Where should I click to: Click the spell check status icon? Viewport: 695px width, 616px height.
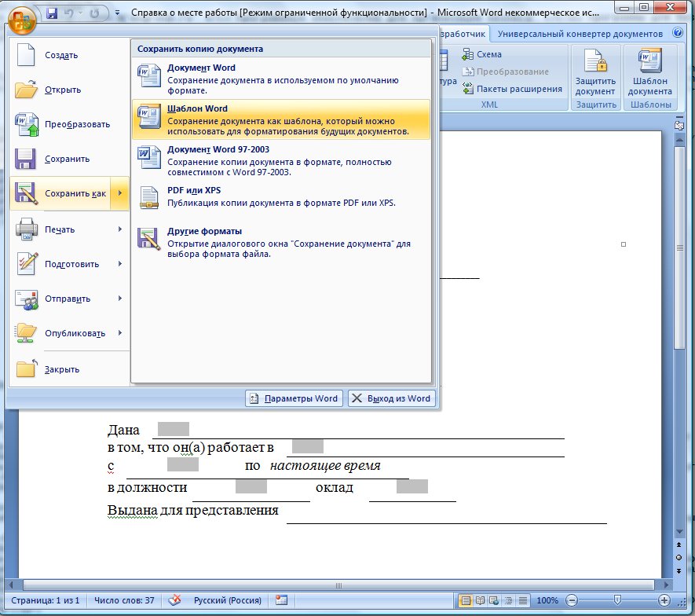tap(174, 600)
